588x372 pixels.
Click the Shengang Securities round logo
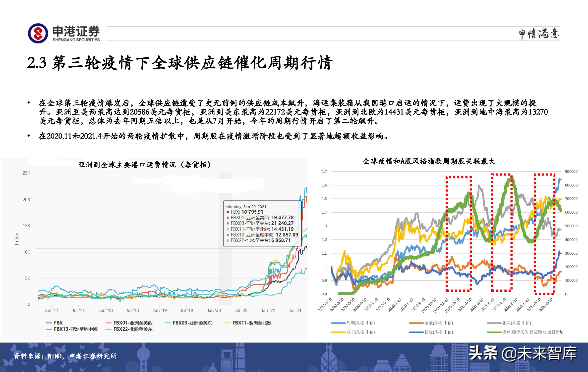pos(38,33)
